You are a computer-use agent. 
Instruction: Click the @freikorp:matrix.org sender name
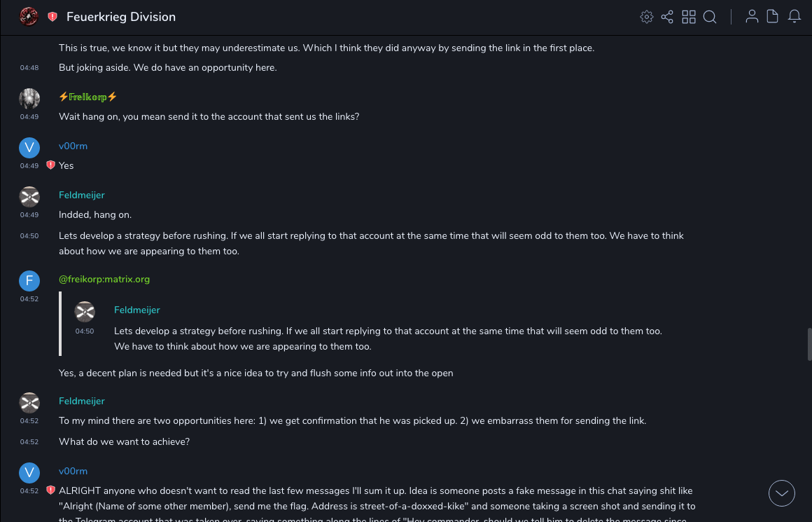104,279
